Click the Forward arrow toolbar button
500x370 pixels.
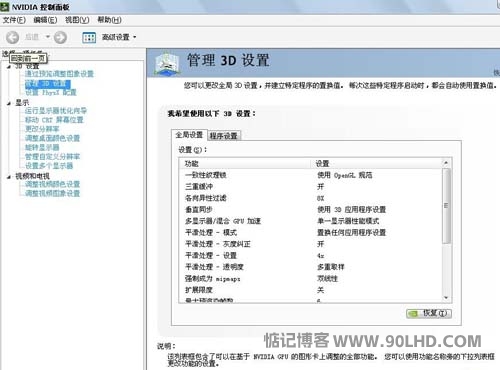[60, 37]
